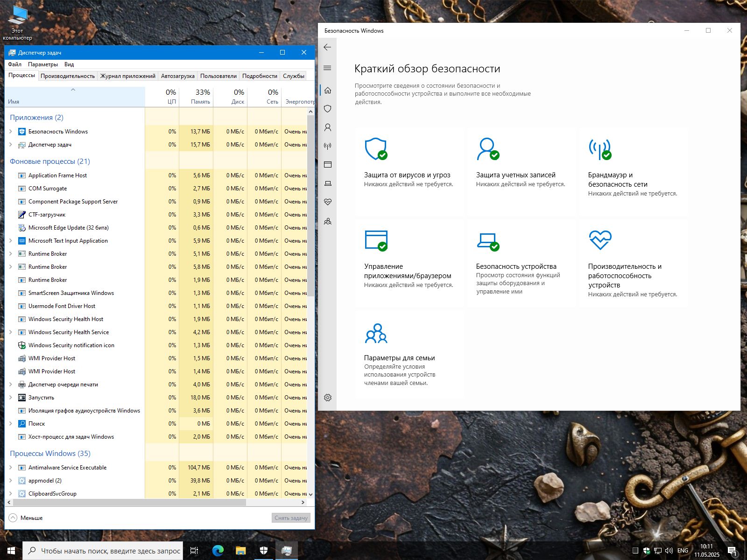
Task: Open firewall and network icon in sidebar
Action: [x=327, y=146]
